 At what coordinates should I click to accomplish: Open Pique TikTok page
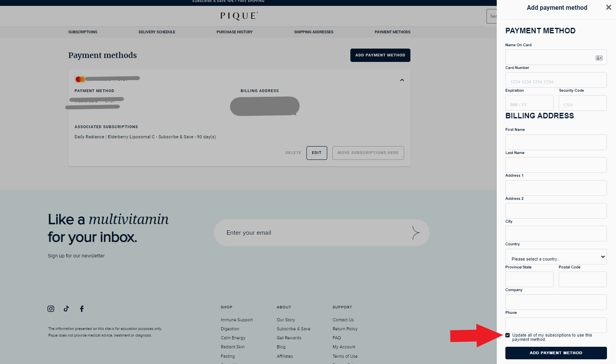pyautogui.click(x=66, y=309)
